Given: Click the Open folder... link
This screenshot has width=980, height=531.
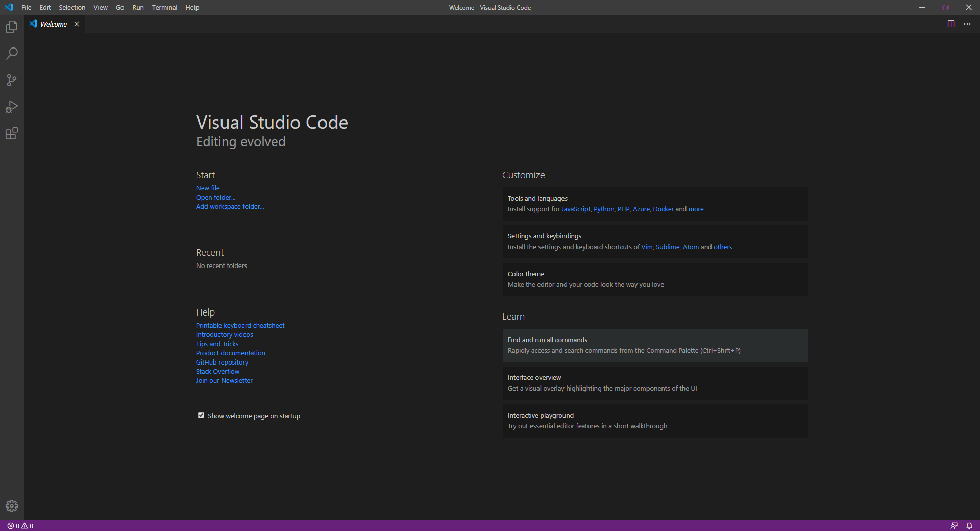Looking at the screenshot, I should coord(215,197).
